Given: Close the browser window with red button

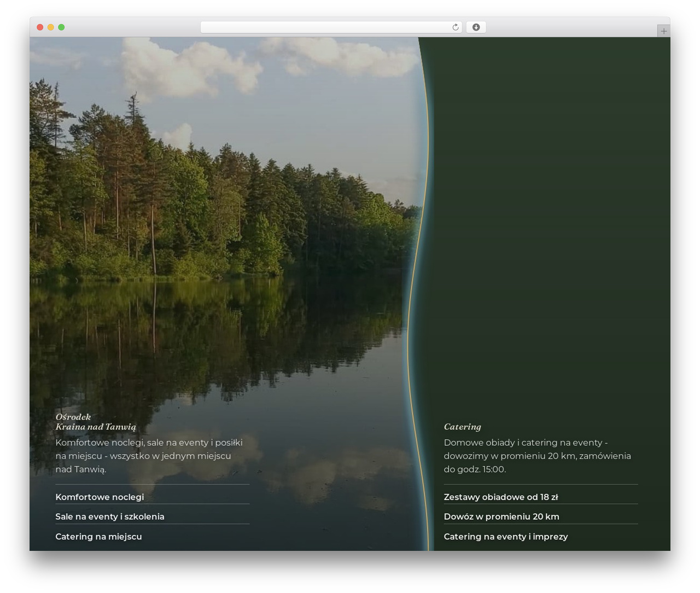Looking at the screenshot, I should pos(40,27).
